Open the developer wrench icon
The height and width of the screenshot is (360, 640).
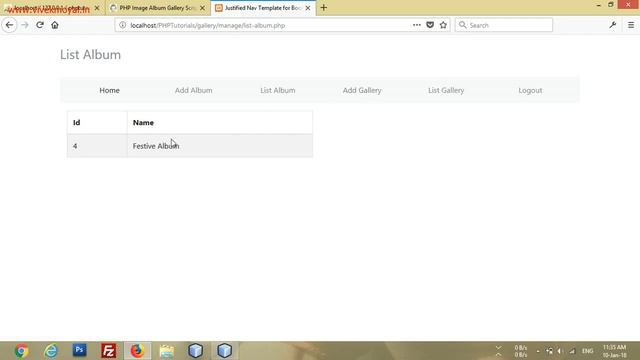pyautogui.click(x=613, y=25)
